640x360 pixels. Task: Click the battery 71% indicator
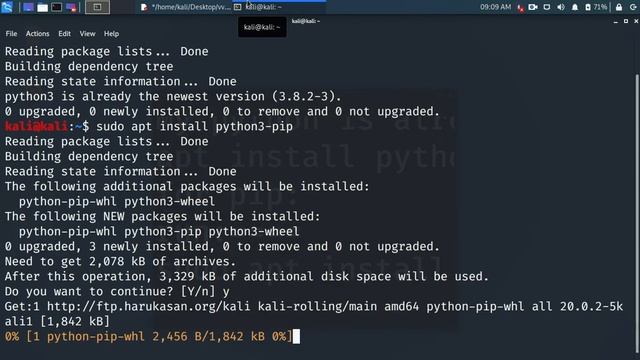click(x=596, y=7)
